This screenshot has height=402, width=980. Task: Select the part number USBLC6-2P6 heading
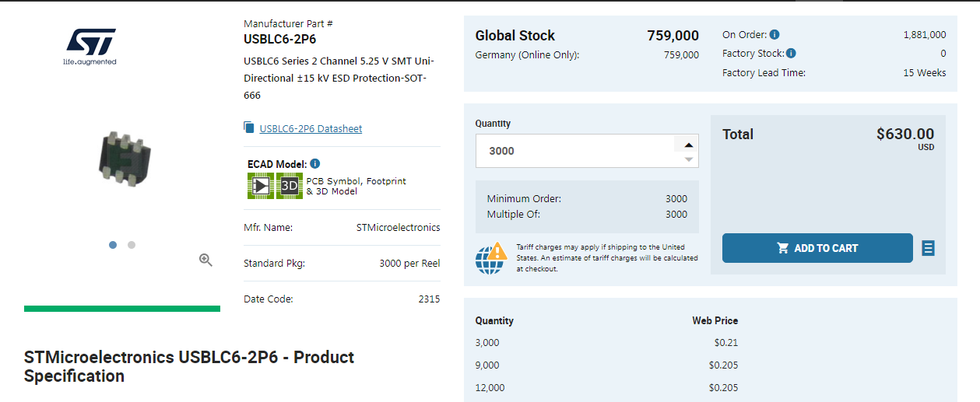point(279,39)
